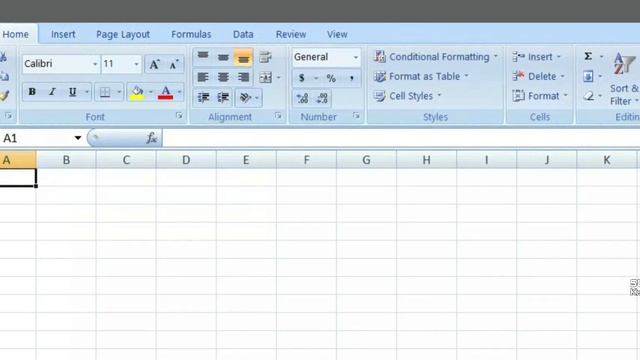Apply Comma style
Screen dimensions: 640x360
coord(351,78)
